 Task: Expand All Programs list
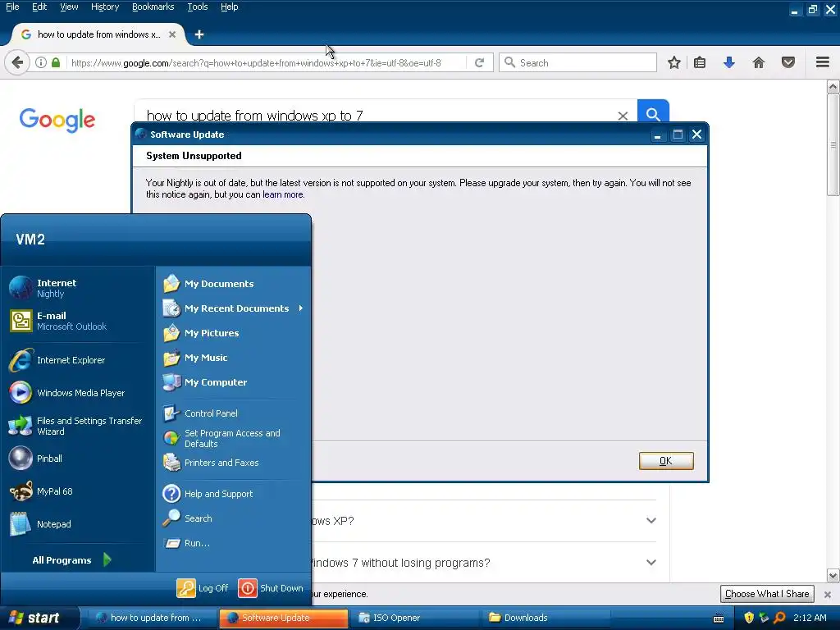pos(72,559)
